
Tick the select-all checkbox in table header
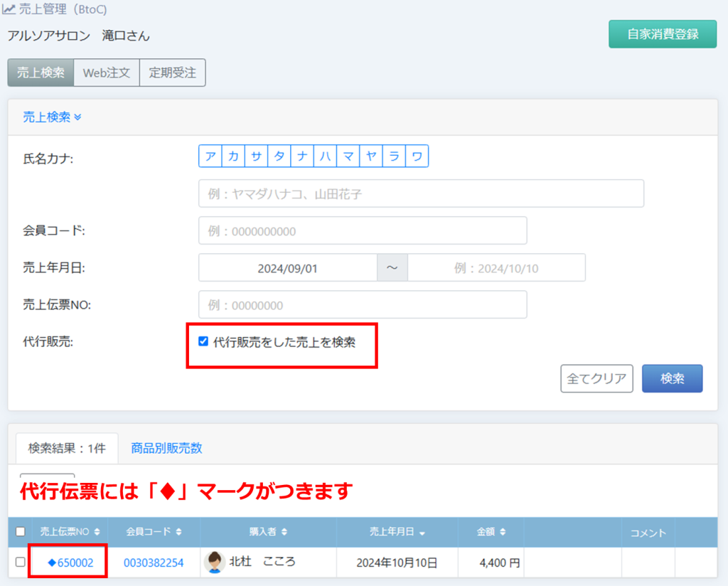(20, 532)
